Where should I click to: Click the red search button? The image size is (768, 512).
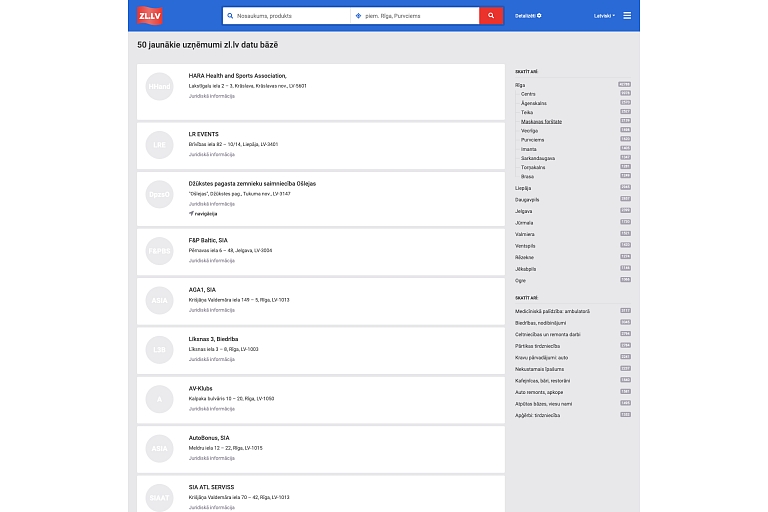click(x=491, y=16)
